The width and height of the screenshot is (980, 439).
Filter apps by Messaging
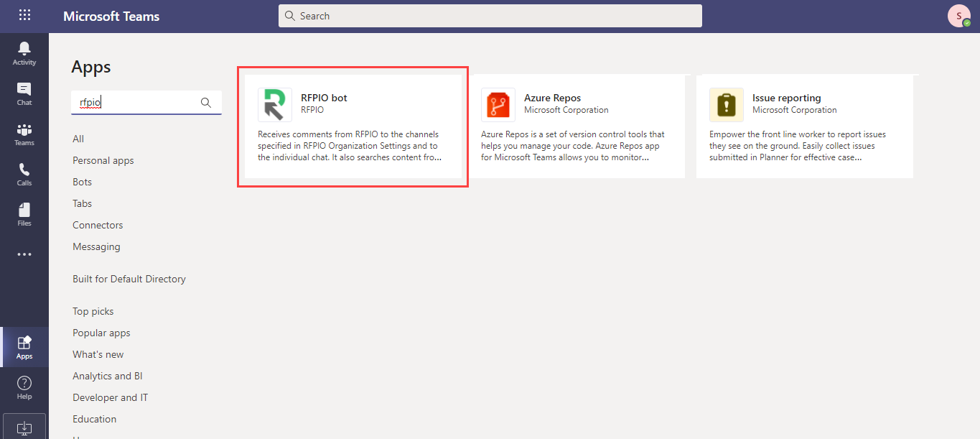96,246
